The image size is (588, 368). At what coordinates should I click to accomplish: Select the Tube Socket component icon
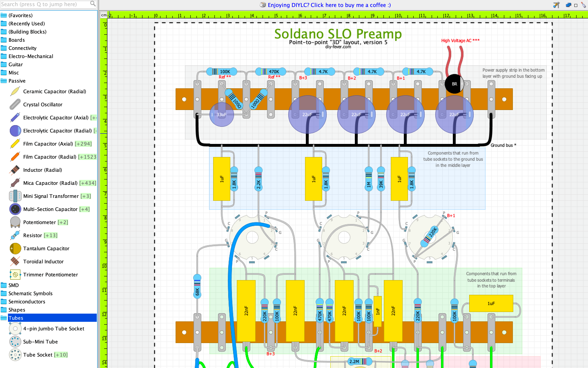[15, 355]
